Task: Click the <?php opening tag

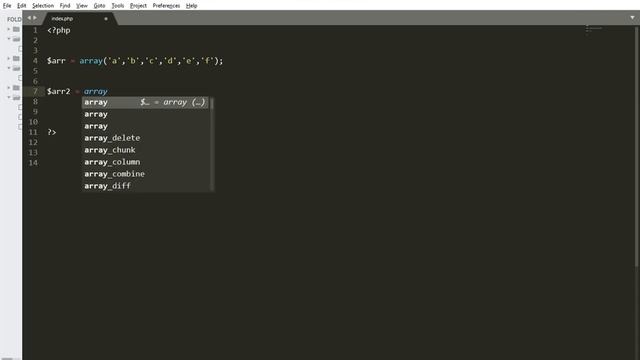Action: [59, 30]
